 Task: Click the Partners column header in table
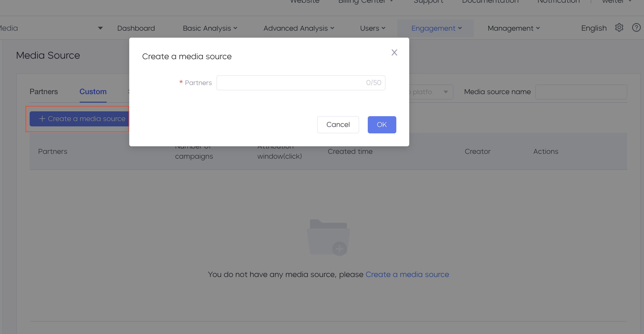click(52, 151)
